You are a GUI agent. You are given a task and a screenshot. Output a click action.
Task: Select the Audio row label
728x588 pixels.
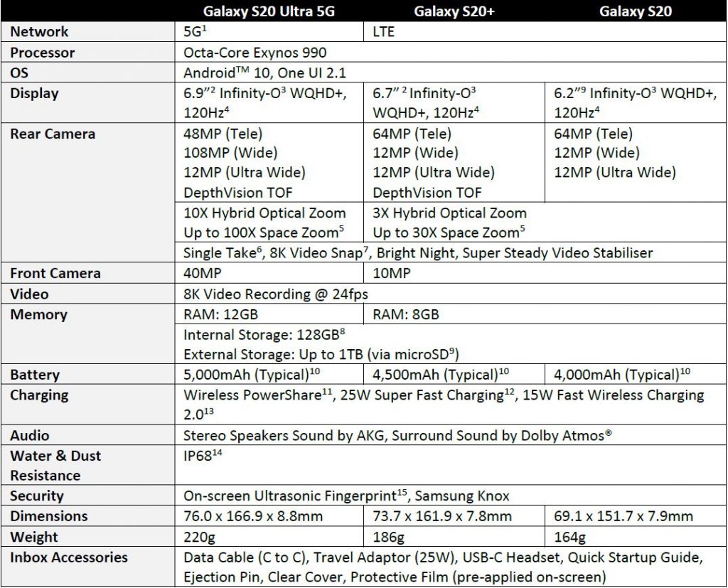(x=29, y=436)
